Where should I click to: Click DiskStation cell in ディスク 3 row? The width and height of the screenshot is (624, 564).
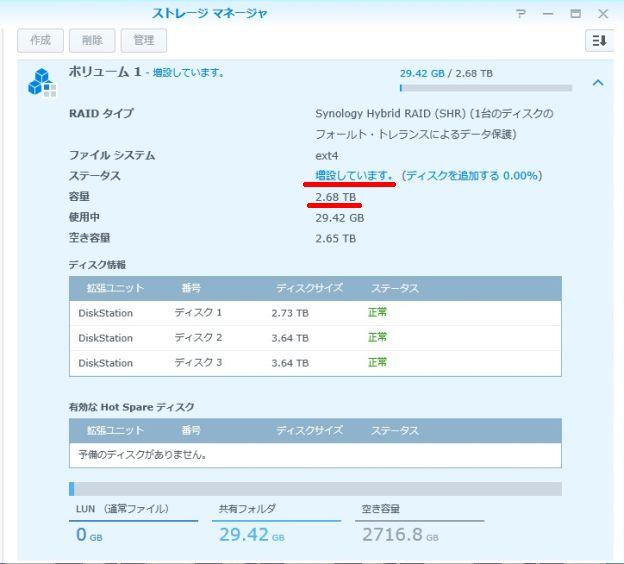105,363
